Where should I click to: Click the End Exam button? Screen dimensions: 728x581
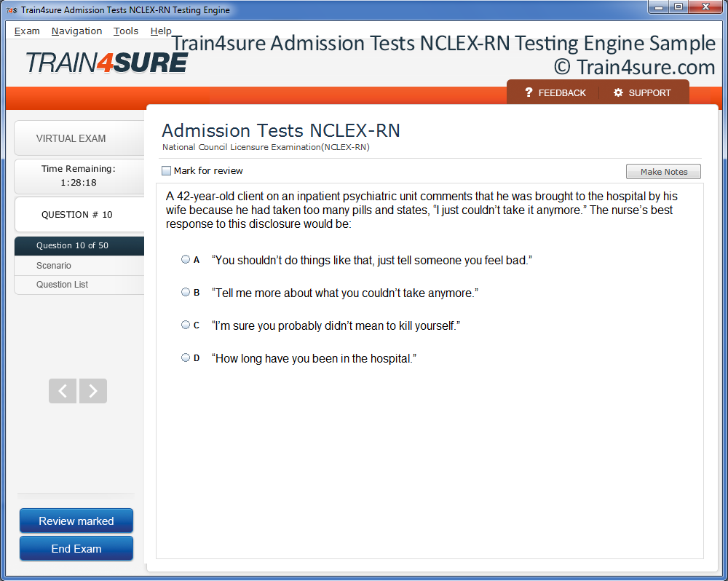[76, 548]
